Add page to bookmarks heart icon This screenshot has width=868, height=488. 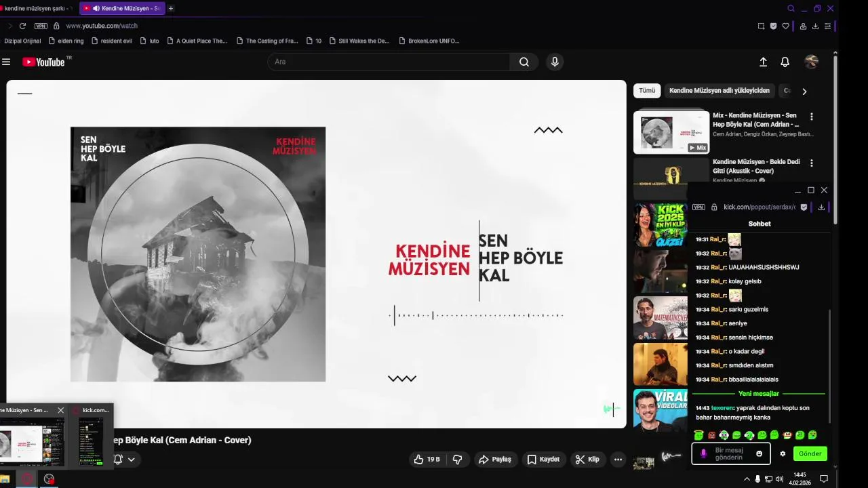786,26
